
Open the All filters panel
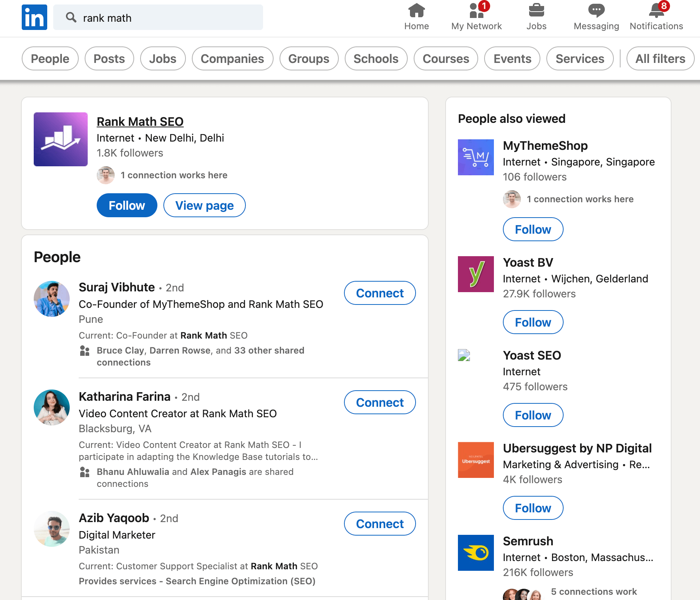click(661, 58)
